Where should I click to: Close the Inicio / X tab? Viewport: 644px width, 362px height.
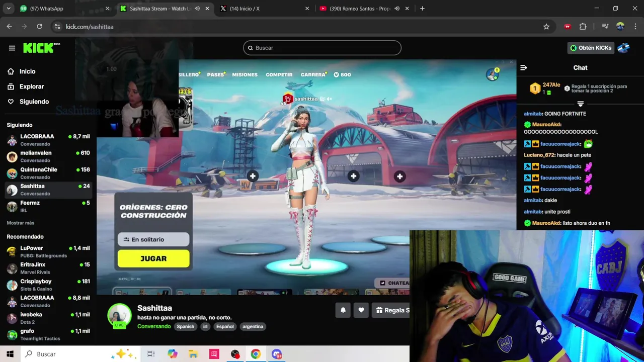[307, 9]
